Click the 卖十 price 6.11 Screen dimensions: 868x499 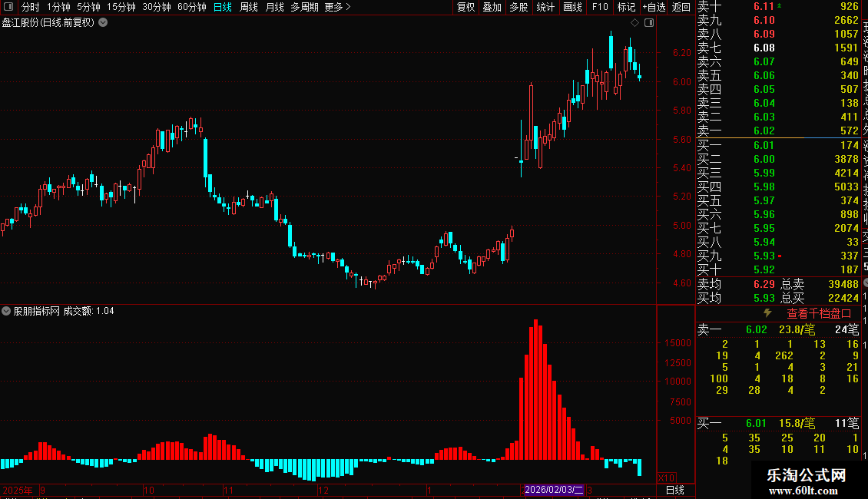[x=764, y=7]
